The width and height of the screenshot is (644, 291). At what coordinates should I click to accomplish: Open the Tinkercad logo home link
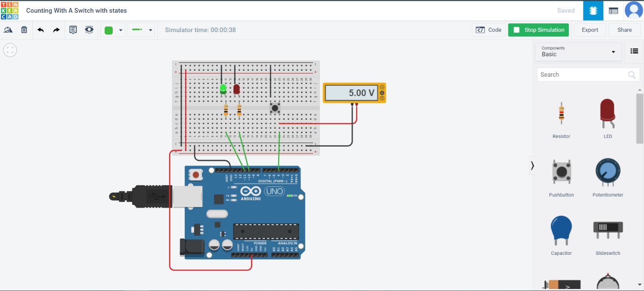[10, 10]
